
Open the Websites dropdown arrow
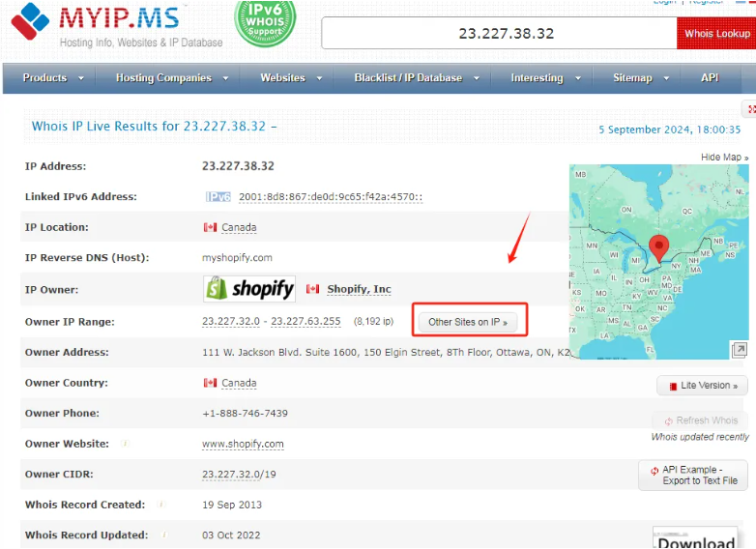click(x=319, y=78)
